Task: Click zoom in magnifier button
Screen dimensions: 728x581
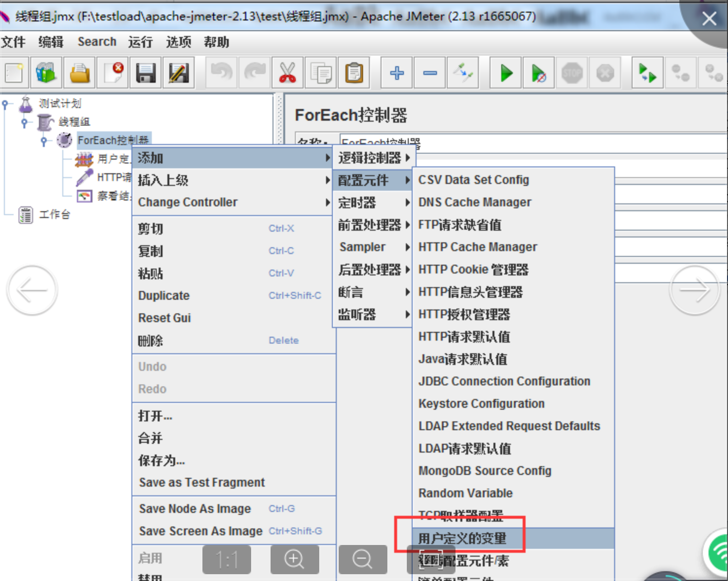Action: pos(294,559)
